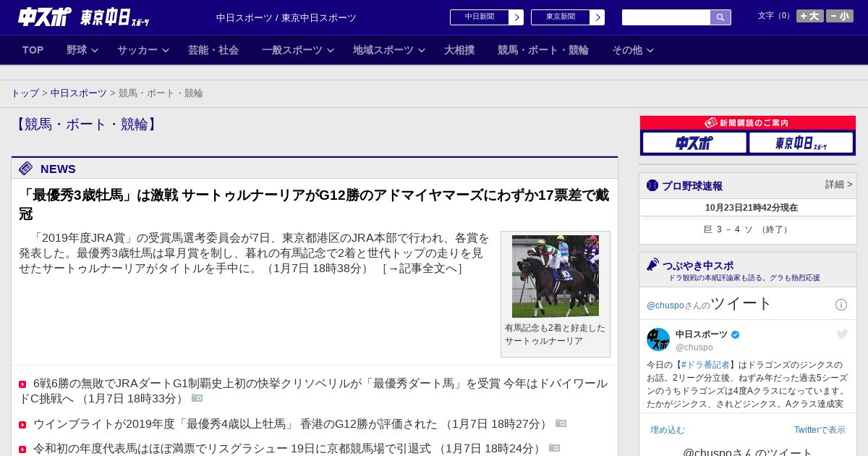Click the baseball icon beside プロ野球速報

[x=652, y=185]
